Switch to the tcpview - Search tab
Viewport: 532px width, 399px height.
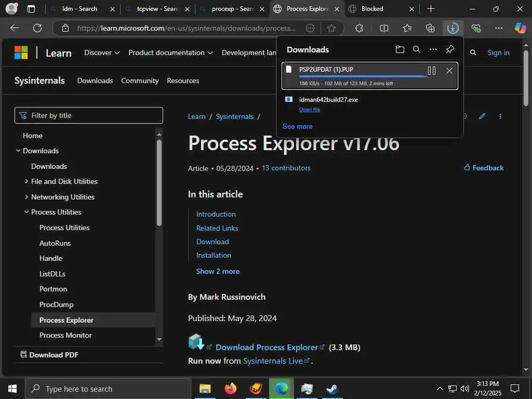tap(157, 9)
